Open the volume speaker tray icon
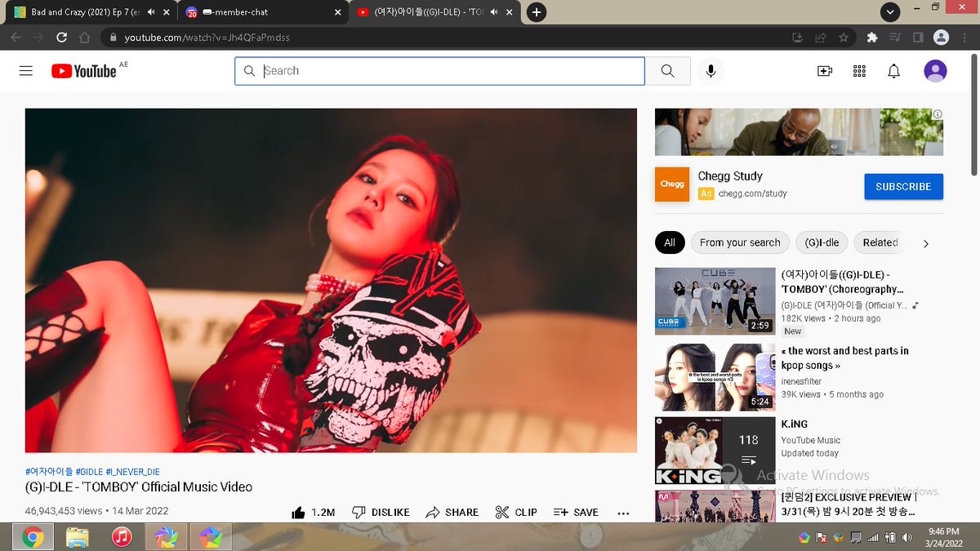The height and width of the screenshot is (551, 980). [x=908, y=538]
